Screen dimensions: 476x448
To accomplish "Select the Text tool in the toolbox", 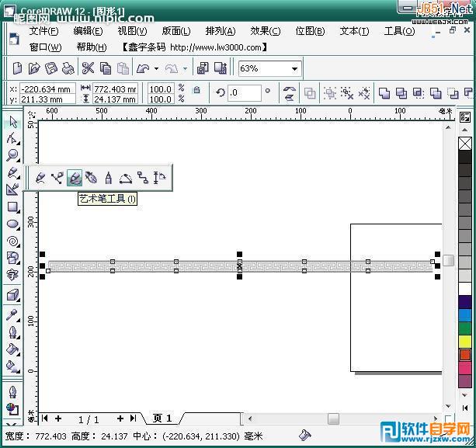I will (12, 274).
